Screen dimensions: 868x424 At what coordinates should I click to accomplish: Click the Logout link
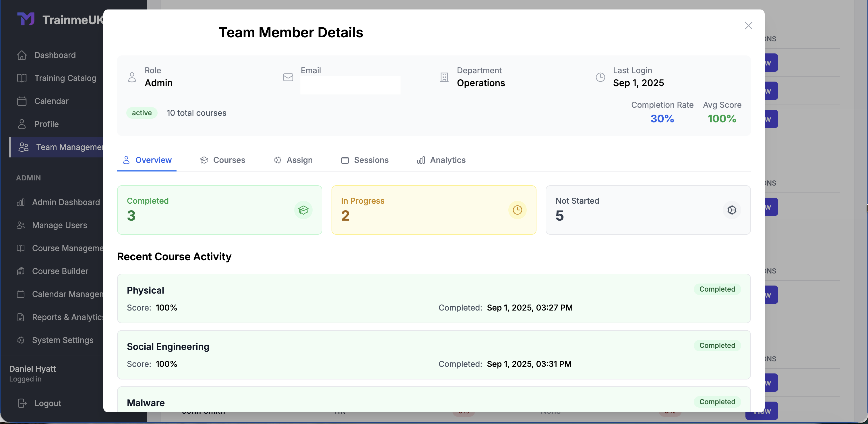pyautogui.click(x=48, y=403)
